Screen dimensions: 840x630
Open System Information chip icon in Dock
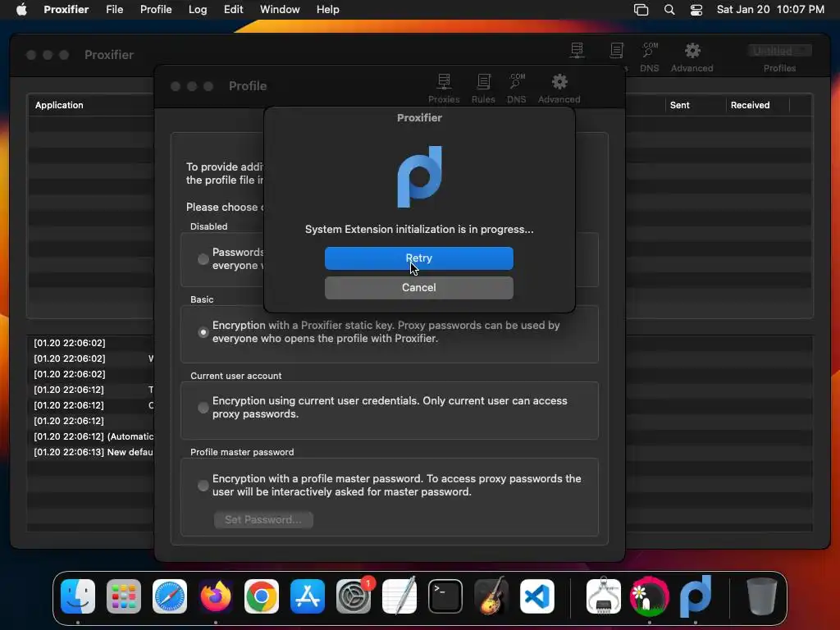(604, 596)
